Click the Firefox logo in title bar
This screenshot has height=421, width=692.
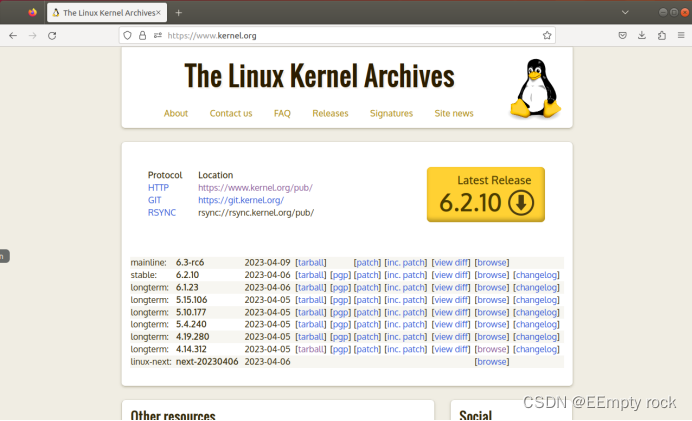point(32,12)
